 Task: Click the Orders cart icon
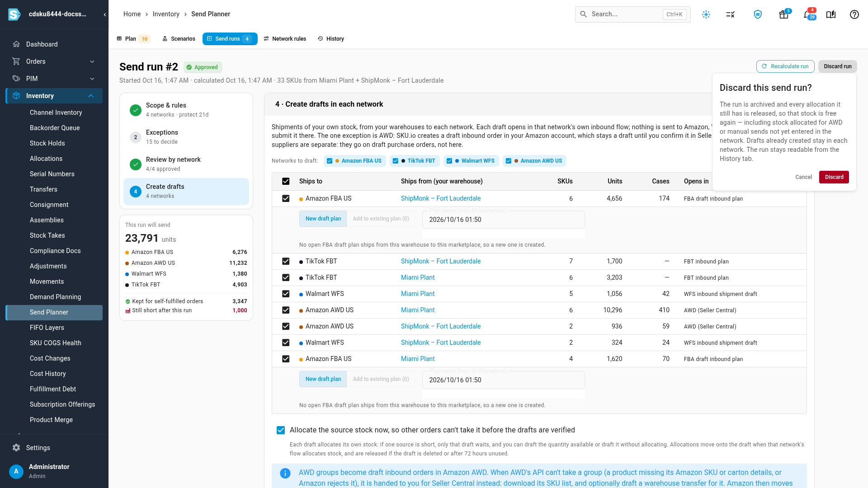pyautogui.click(x=16, y=61)
